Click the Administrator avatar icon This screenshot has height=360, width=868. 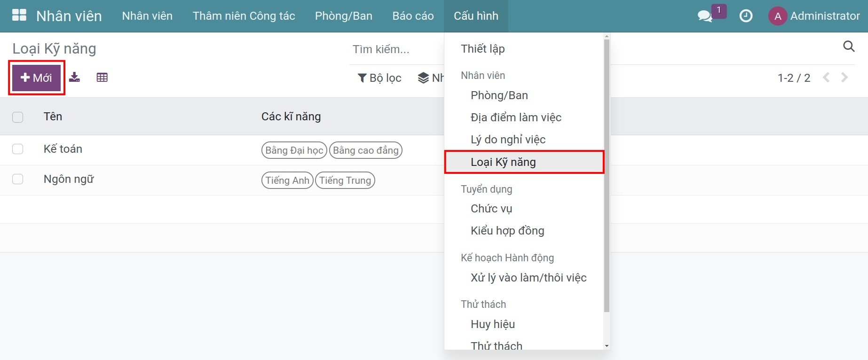click(x=778, y=16)
